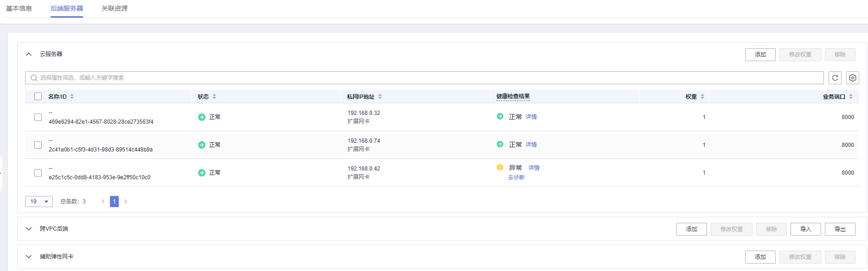Open the page size dropdown
The image size is (868, 271).
pyautogui.click(x=39, y=202)
